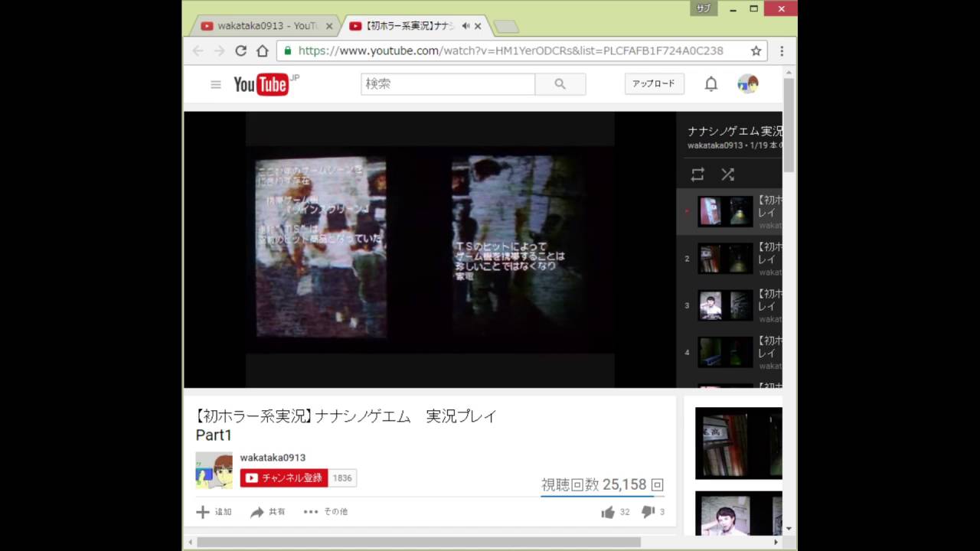Open the ナナシノゲエム playlist title
Screen dimensions: 980x551
click(734, 131)
